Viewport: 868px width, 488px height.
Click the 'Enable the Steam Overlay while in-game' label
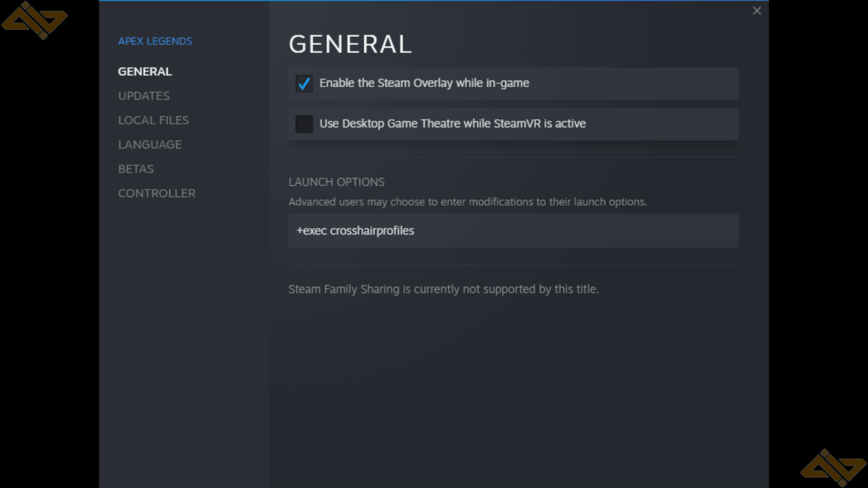[x=425, y=83]
